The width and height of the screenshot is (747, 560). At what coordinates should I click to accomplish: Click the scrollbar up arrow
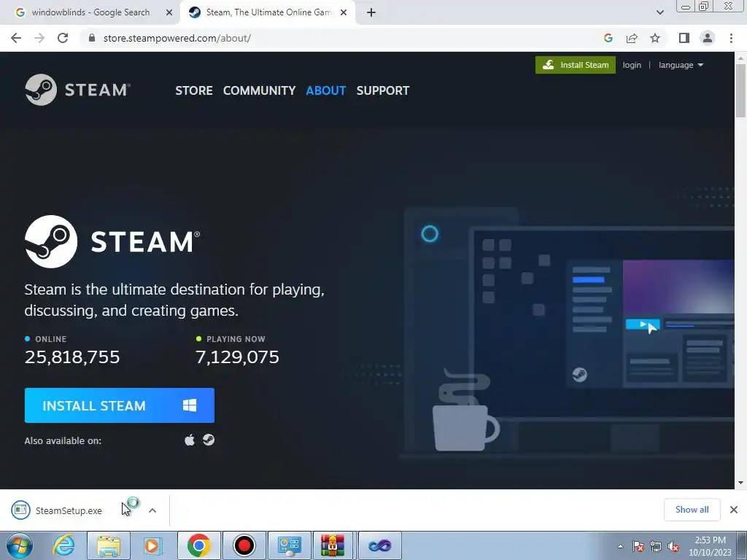(x=740, y=58)
